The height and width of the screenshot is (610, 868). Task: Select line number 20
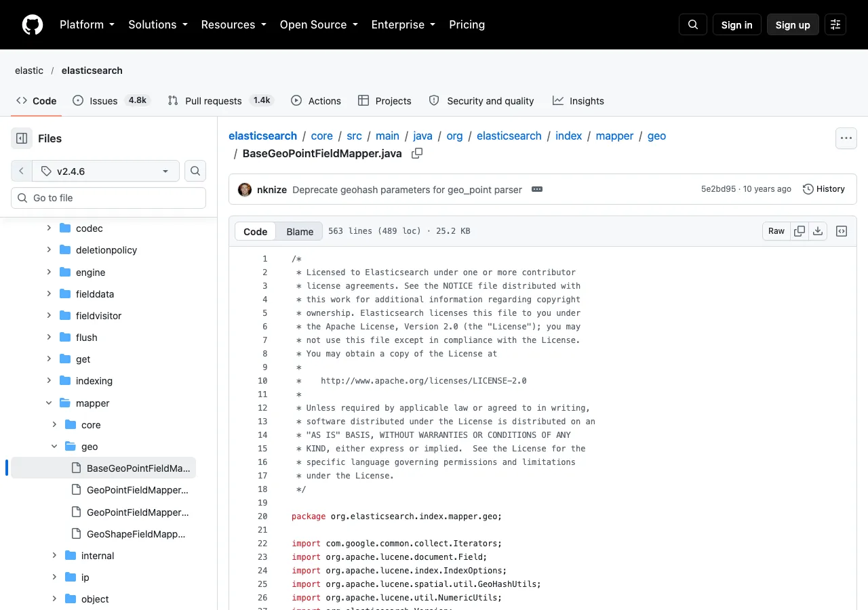click(x=262, y=516)
